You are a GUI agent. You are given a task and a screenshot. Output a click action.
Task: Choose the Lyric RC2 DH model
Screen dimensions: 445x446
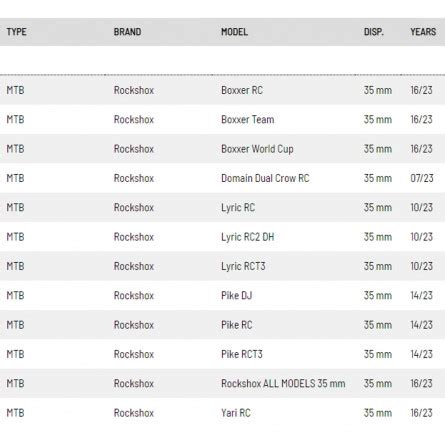[x=247, y=237]
